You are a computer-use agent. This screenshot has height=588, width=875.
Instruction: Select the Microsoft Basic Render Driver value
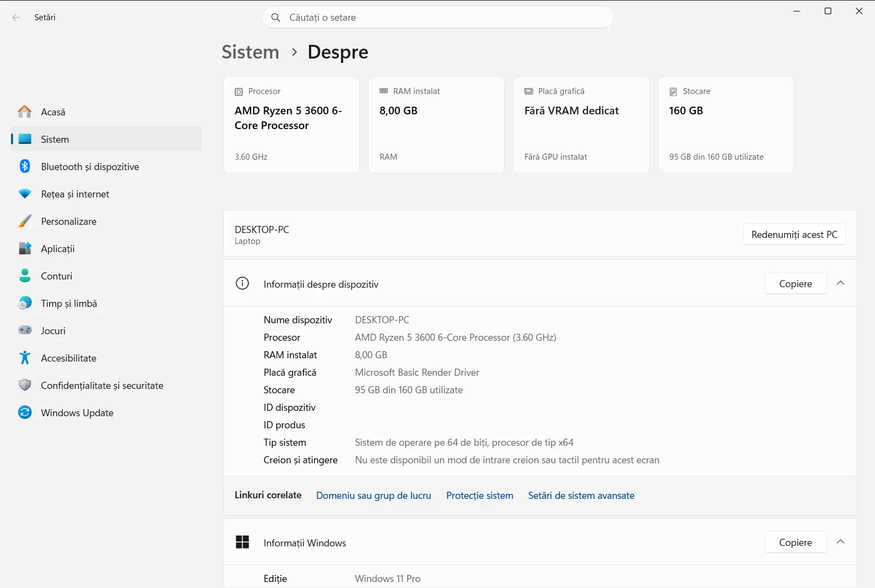pyautogui.click(x=417, y=372)
